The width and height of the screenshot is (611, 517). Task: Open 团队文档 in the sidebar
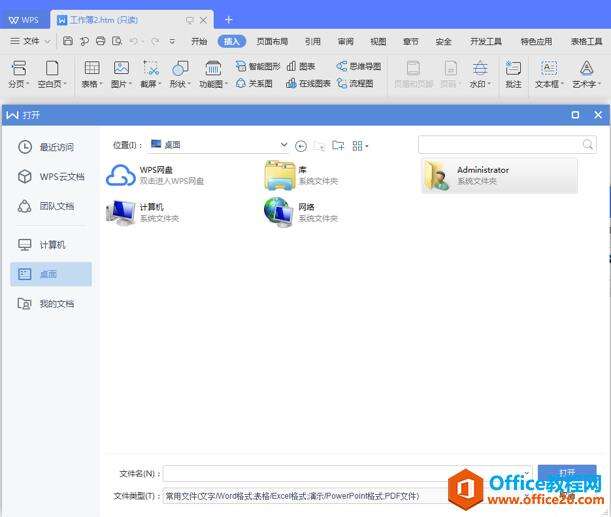click(46, 206)
